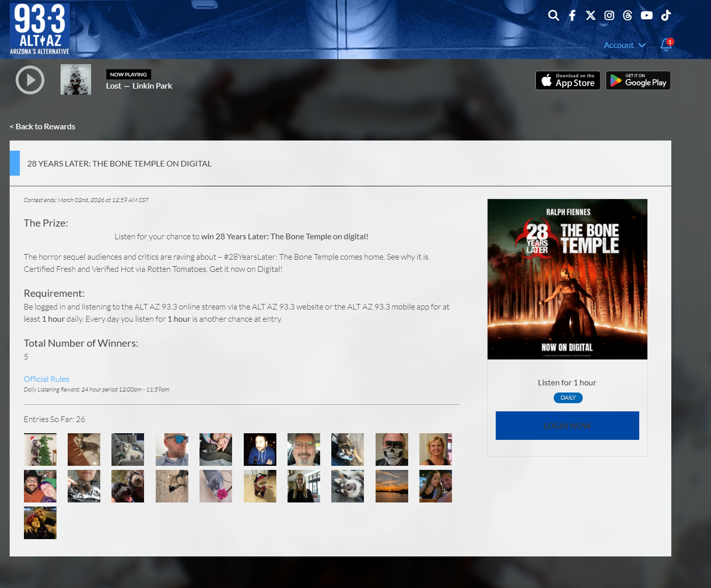Open entry avatar with skull face mask

coord(392,450)
